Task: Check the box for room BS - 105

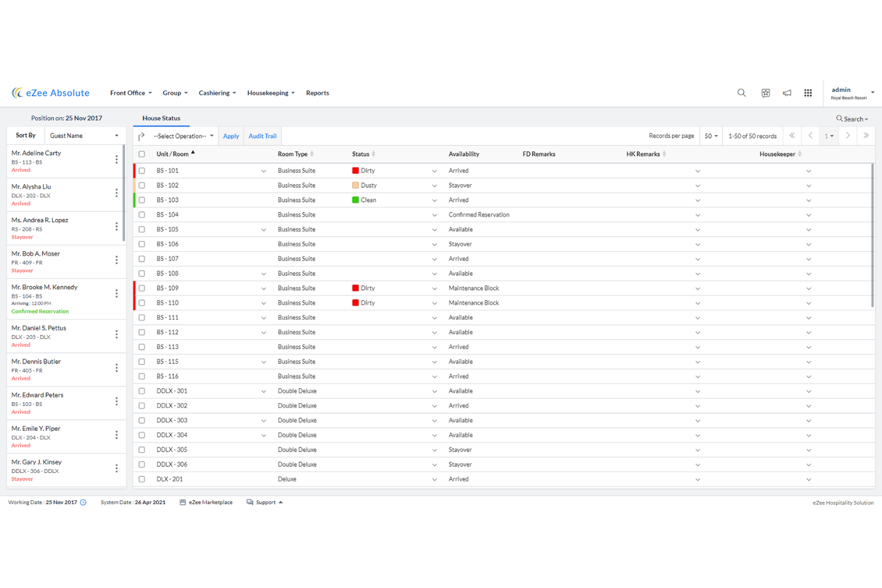Action: click(x=142, y=229)
